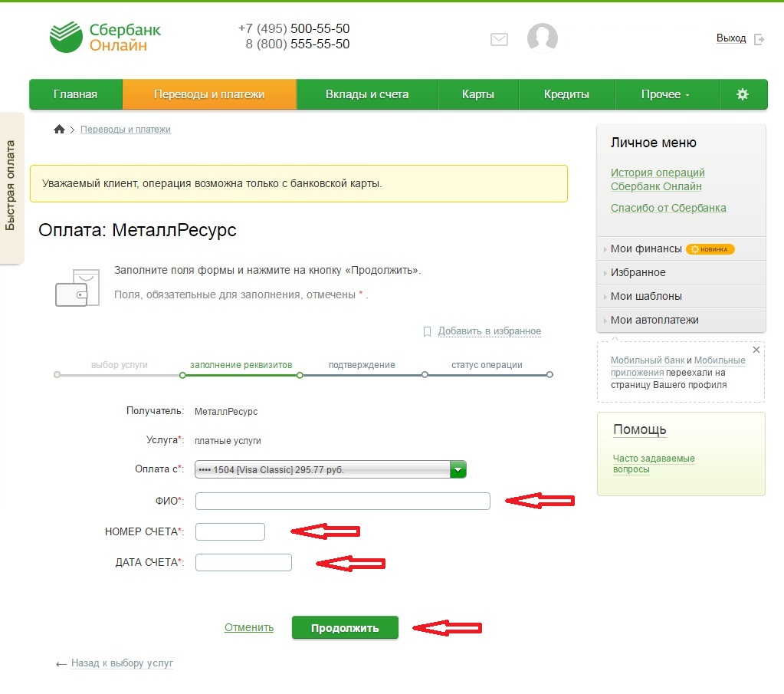Click the Выход link
This screenshot has height=694, width=784.
pyautogui.click(x=731, y=38)
